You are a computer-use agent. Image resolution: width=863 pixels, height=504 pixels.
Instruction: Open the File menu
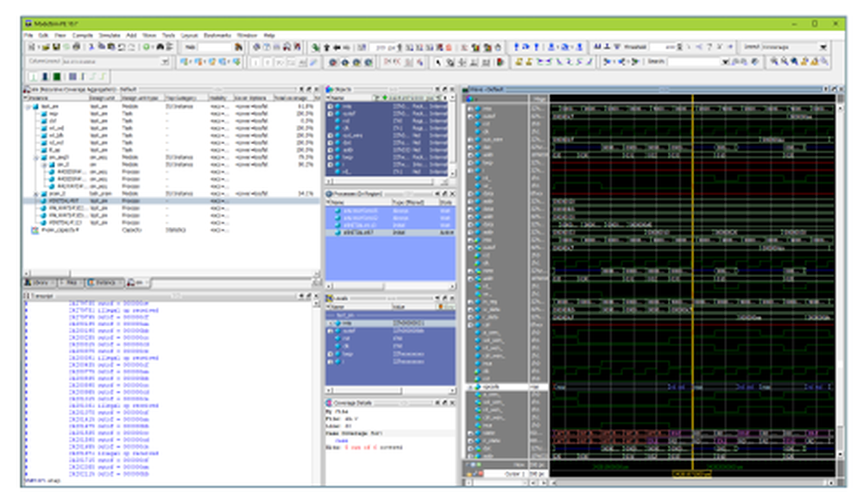[x=28, y=35]
